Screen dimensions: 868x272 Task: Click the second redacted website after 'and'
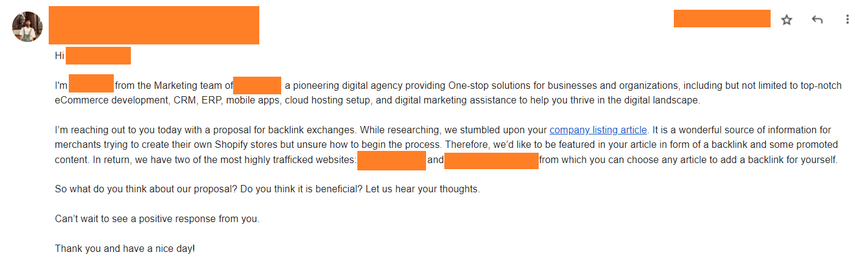point(491,161)
